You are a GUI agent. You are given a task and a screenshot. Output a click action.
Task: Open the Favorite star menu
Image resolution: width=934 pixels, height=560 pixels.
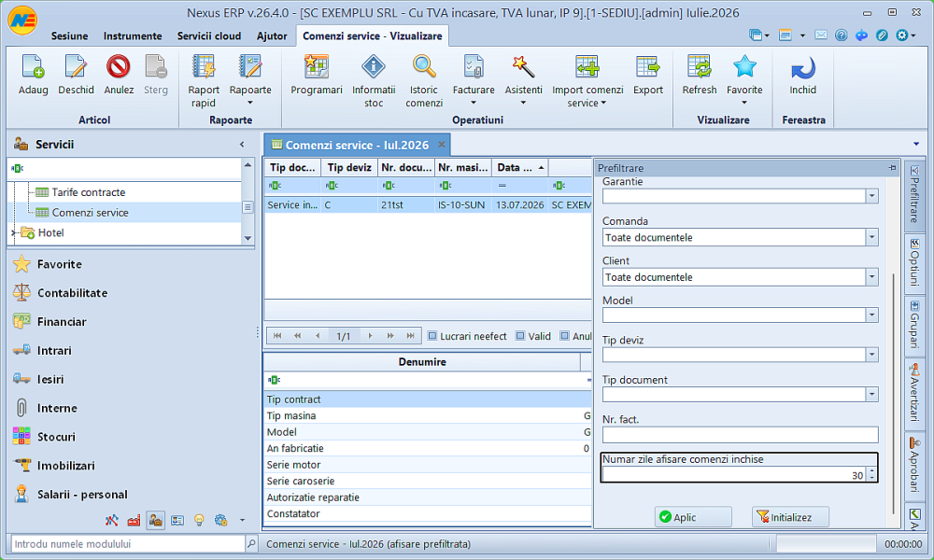[744, 81]
